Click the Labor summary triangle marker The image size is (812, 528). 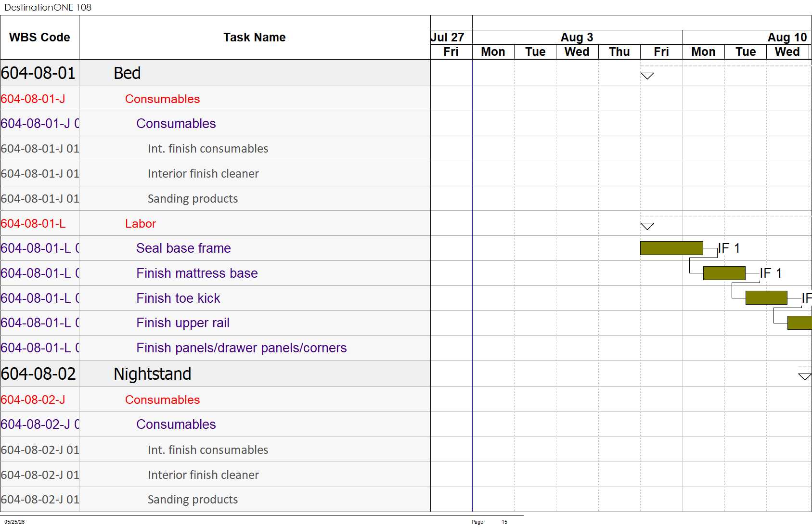click(647, 226)
